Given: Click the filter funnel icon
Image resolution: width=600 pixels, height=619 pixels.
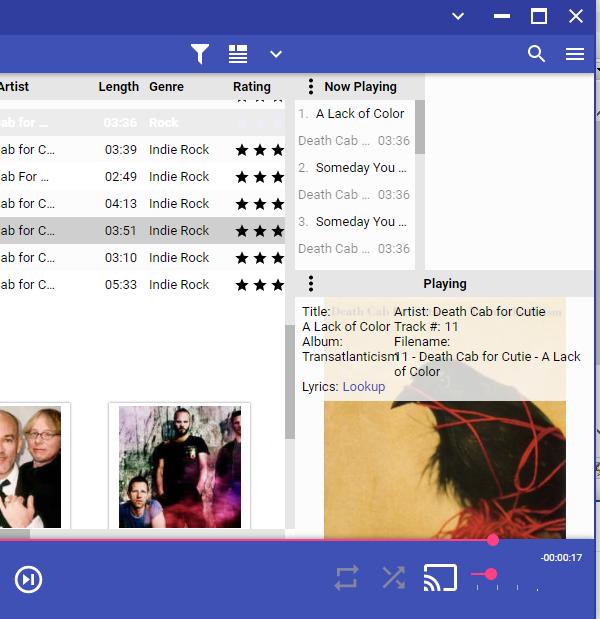Looking at the screenshot, I should (200, 54).
